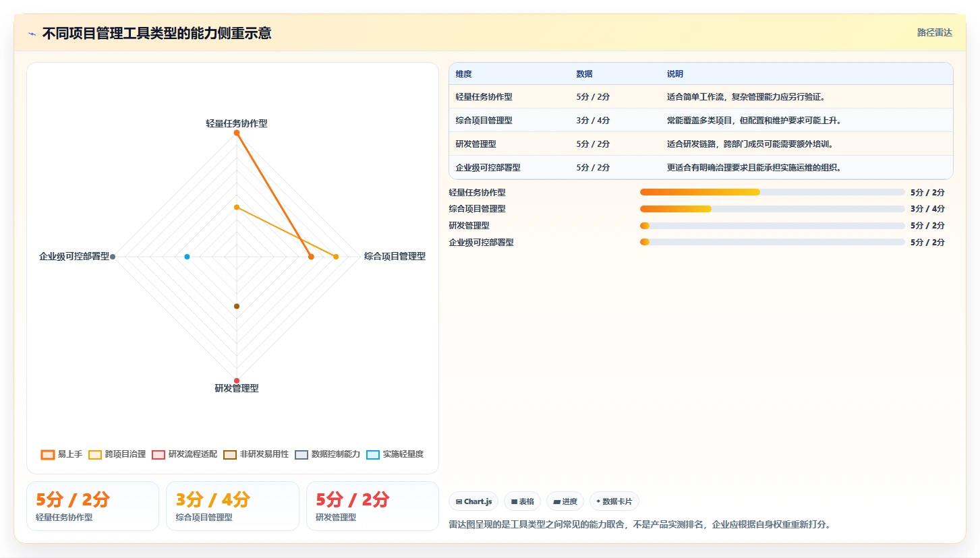Click the Chart.js chip icon
Viewport: 980px width, 558px height.
tap(459, 501)
